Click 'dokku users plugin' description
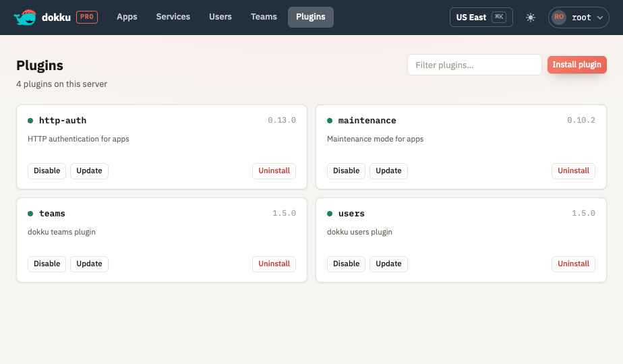623x364 pixels. pos(359,232)
